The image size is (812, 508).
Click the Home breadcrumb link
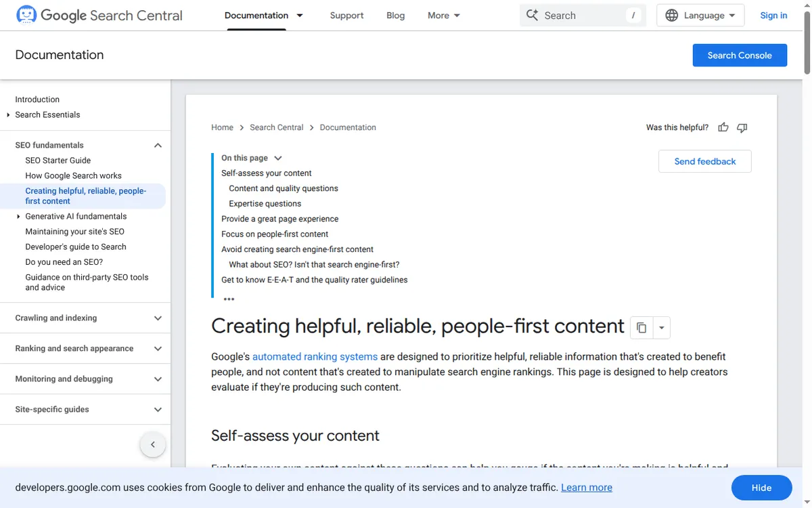222,127
